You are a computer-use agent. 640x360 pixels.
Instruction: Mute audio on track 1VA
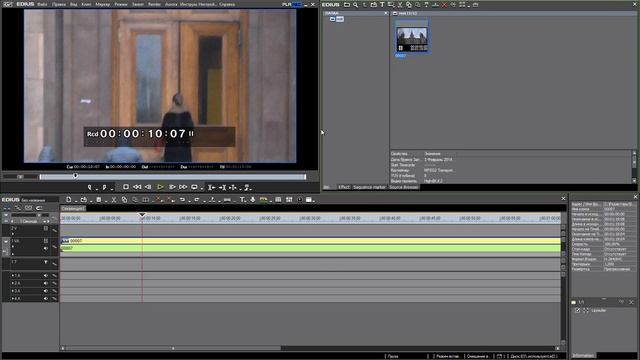coord(46,248)
